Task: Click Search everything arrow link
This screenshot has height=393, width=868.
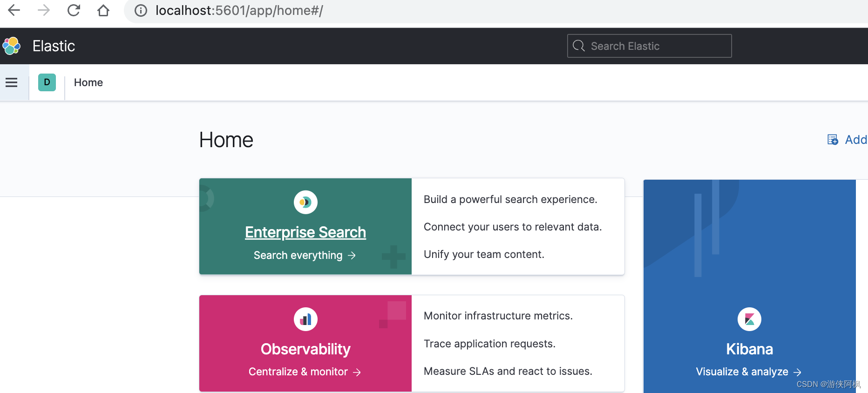Action: [x=305, y=255]
